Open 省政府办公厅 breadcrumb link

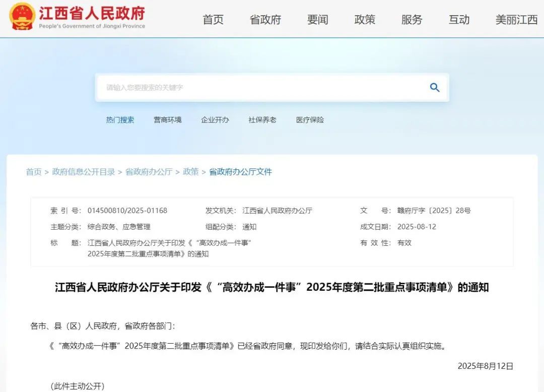149,171
